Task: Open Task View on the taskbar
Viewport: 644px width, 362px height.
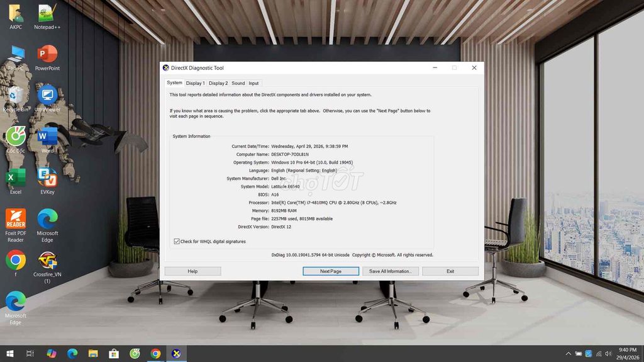Action: click(30, 353)
